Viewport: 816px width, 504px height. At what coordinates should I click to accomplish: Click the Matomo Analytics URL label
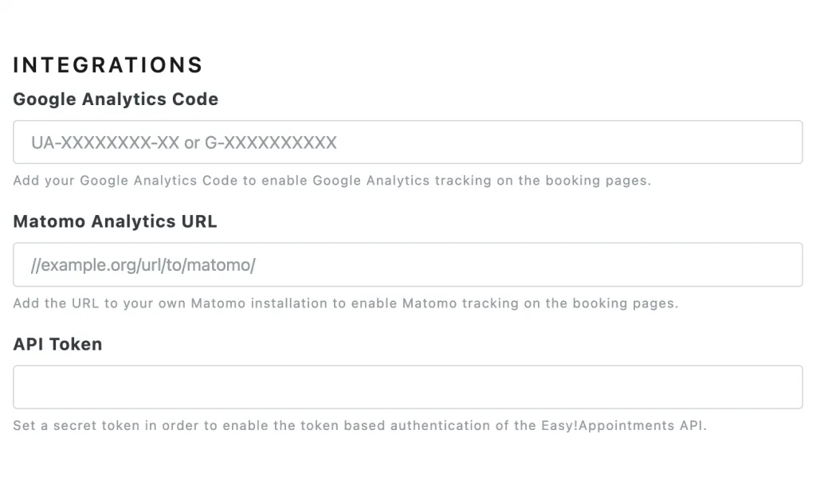(115, 221)
